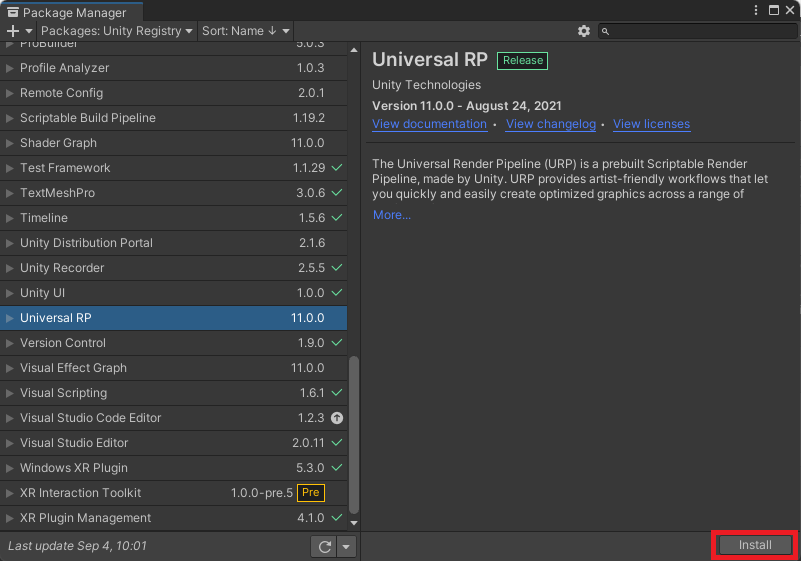Open the Sort: Name dropdown
The width and height of the screenshot is (801, 561).
(x=246, y=31)
